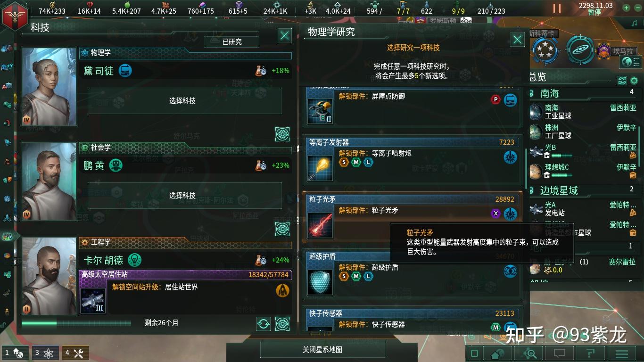Screen dimensions: 644x362
Task: Open physics research queue gear icon
Action: point(282,134)
